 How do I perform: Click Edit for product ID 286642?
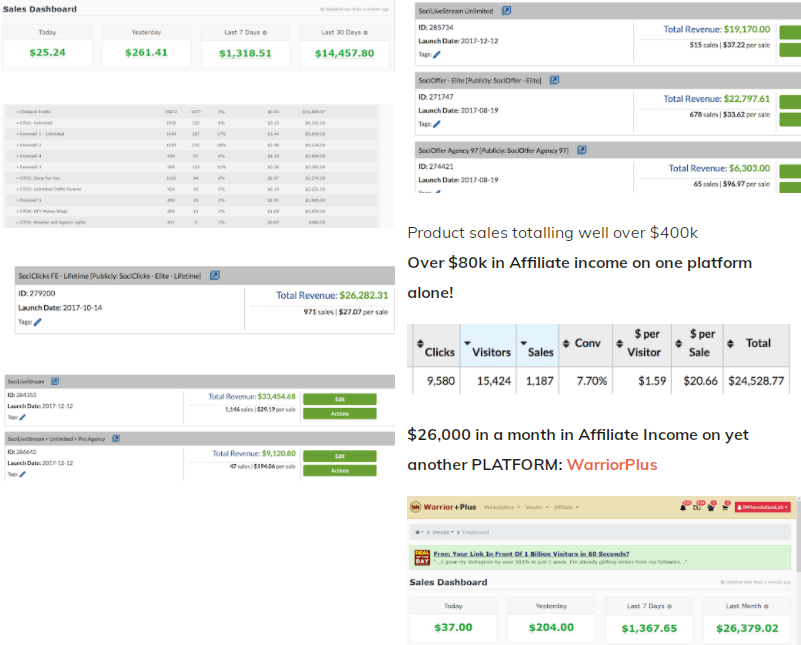(340, 456)
